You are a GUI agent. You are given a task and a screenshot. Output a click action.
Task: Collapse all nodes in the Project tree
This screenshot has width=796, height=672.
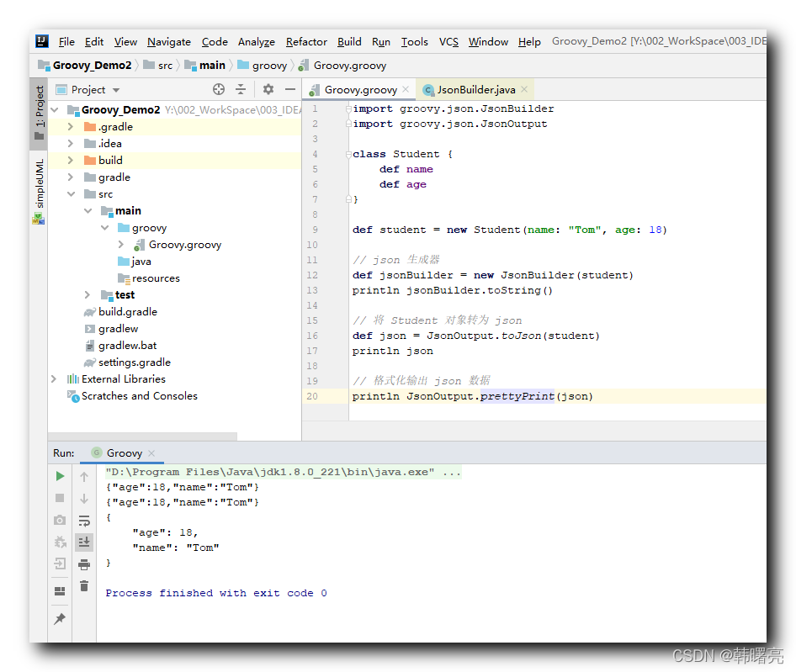coord(242,89)
